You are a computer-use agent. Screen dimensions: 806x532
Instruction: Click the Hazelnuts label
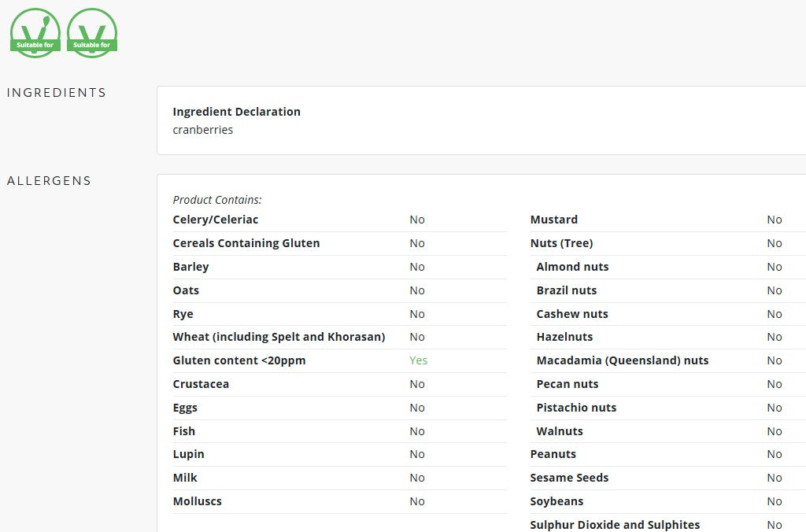click(564, 337)
